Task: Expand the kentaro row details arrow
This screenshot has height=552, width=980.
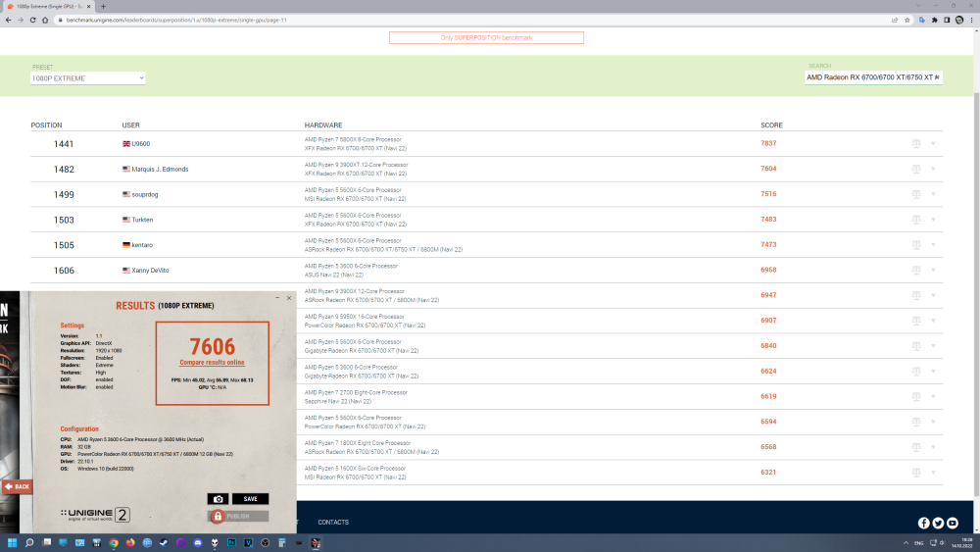Action: 933,245
